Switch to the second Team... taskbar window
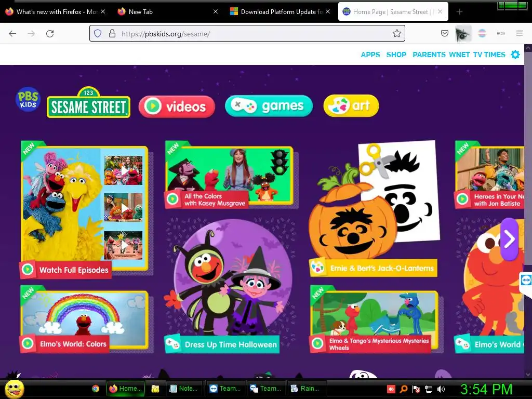Viewport: 532px width, 399px height. tap(266, 389)
